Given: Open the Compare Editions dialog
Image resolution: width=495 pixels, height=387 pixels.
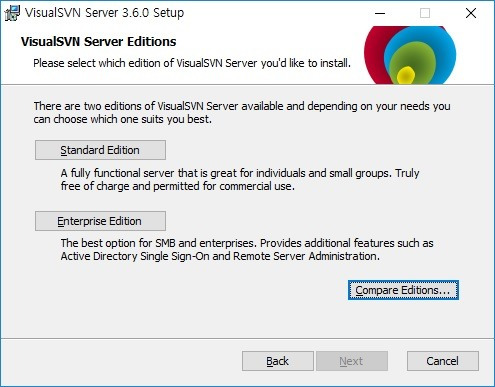Looking at the screenshot, I should [x=403, y=290].
